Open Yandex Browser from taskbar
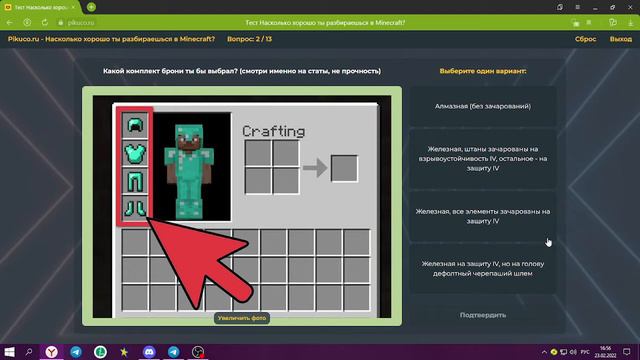 (x=51, y=352)
